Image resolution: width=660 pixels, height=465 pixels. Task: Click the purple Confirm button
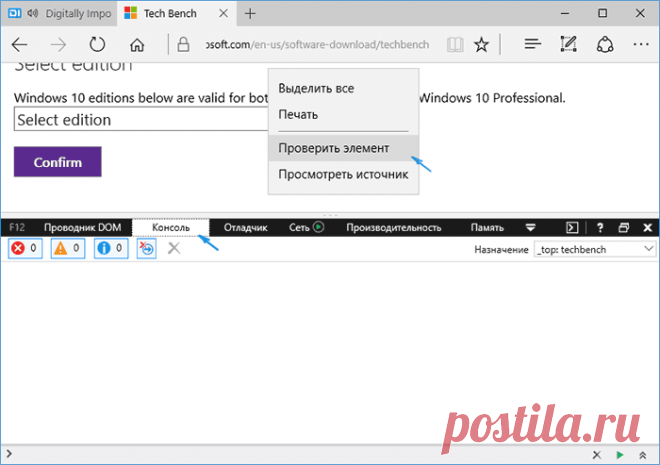58,162
